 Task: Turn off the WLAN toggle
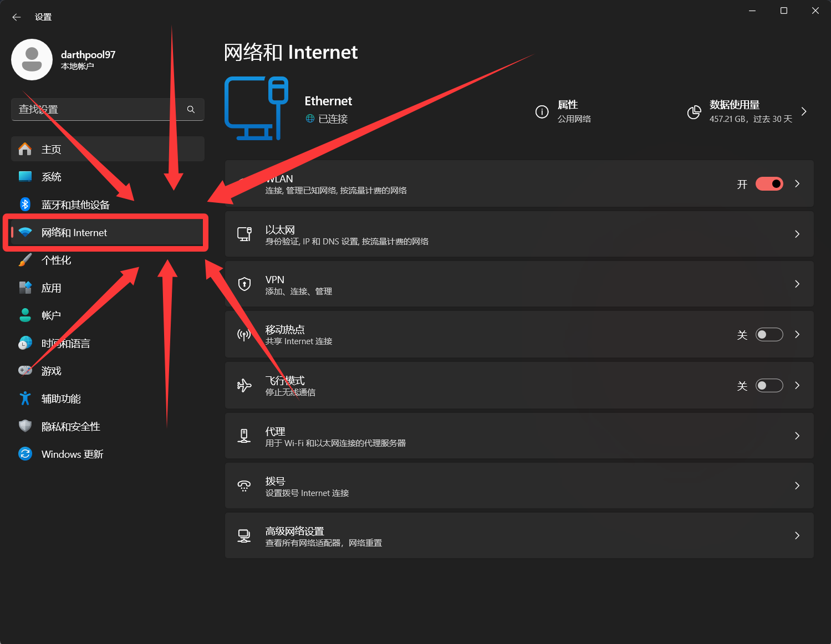(769, 184)
